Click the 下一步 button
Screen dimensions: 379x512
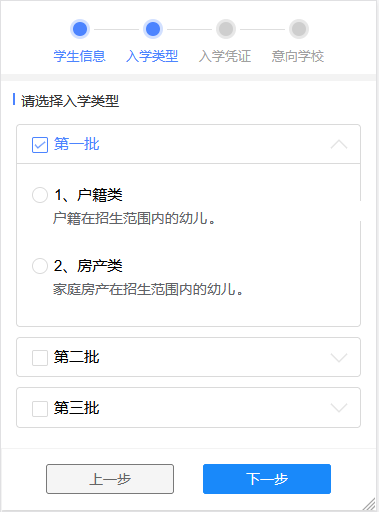(x=267, y=479)
